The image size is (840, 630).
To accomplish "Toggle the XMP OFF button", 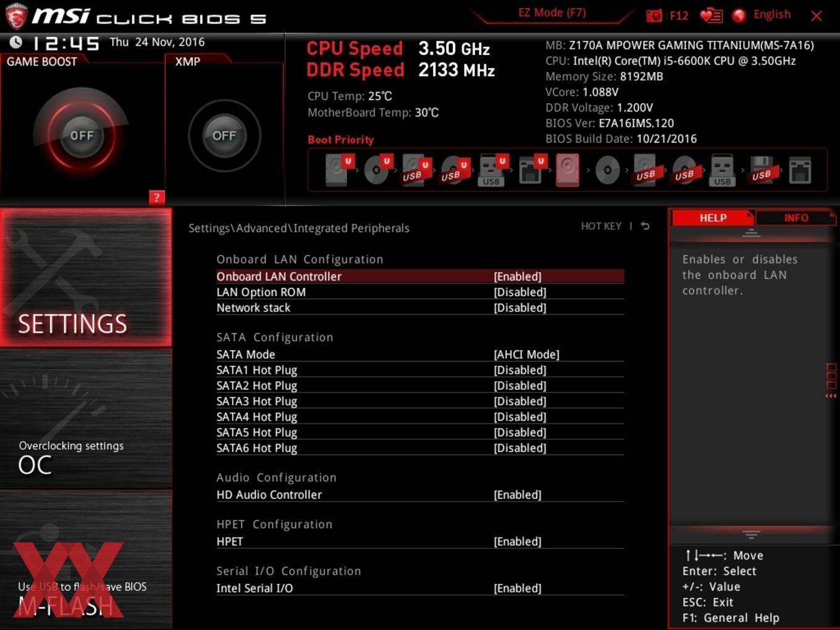I will [x=224, y=135].
